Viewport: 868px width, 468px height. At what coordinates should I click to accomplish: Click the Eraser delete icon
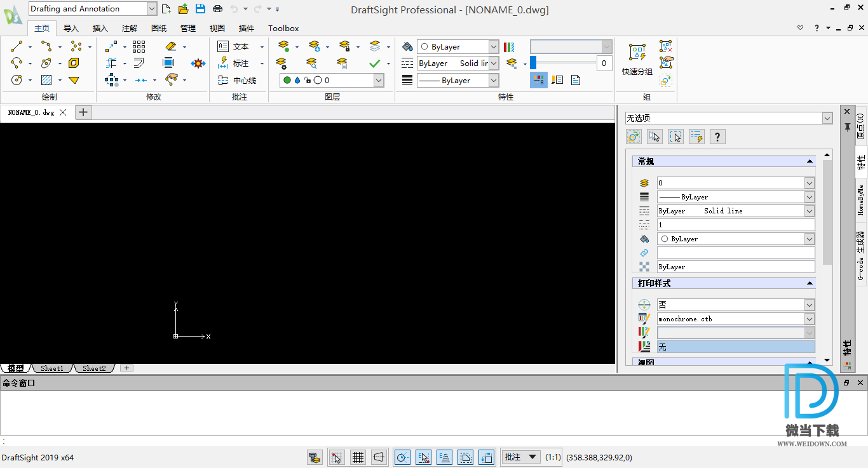[x=170, y=46]
